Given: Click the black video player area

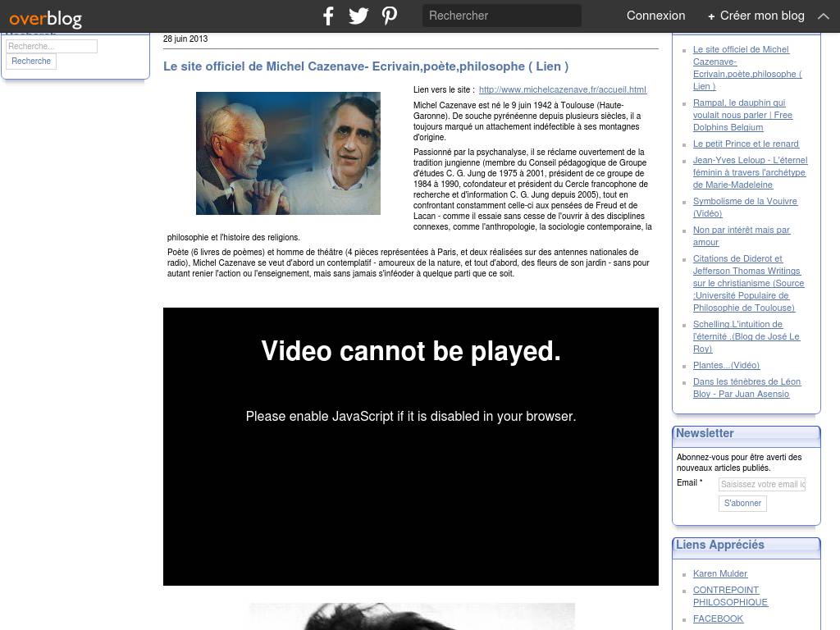Looking at the screenshot, I should 410,492.
